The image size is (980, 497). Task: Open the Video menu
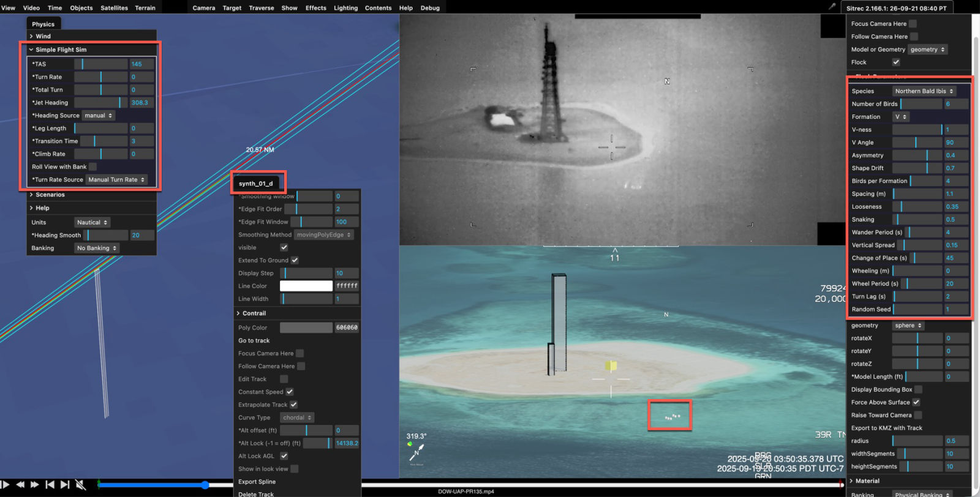click(x=31, y=8)
